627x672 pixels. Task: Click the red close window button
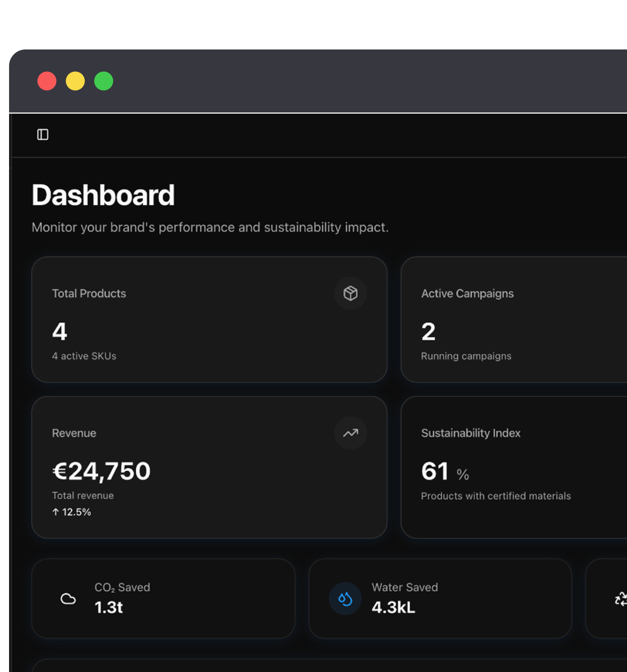pyautogui.click(x=47, y=81)
